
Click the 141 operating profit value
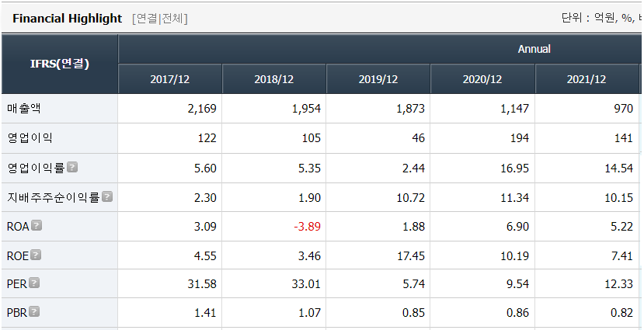(624, 138)
